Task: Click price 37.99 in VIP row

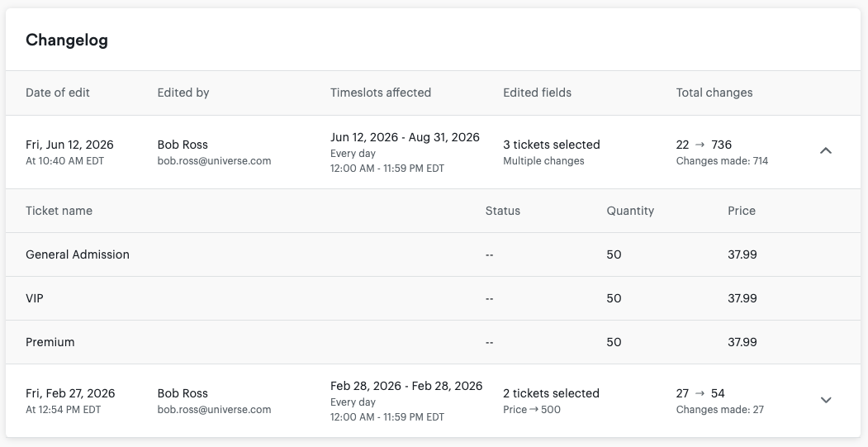Action: tap(742, 298)
